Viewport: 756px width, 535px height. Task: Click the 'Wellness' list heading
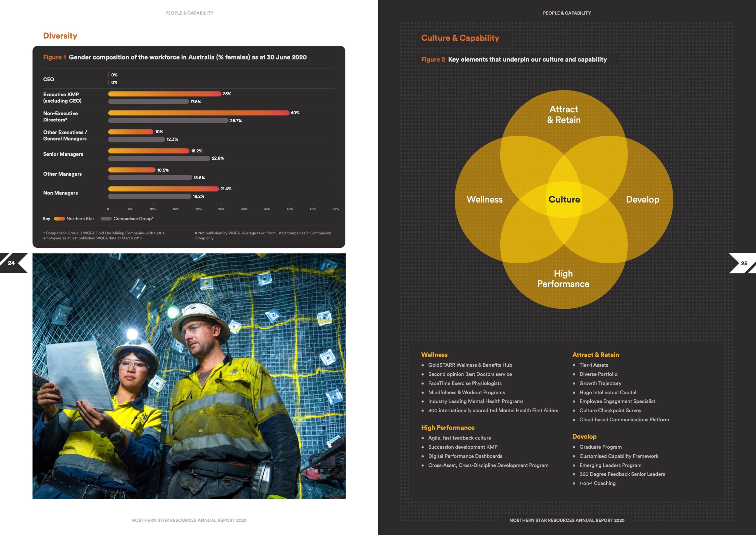coord(434,355)
